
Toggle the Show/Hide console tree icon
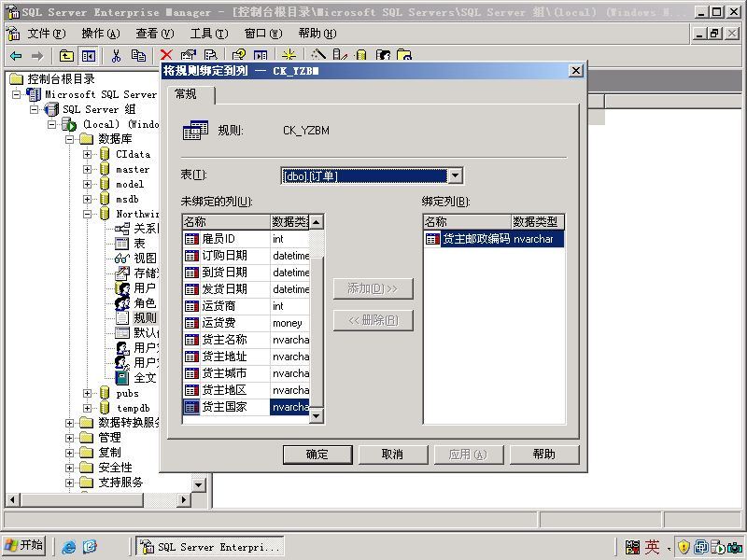click(x=88, y=56)
